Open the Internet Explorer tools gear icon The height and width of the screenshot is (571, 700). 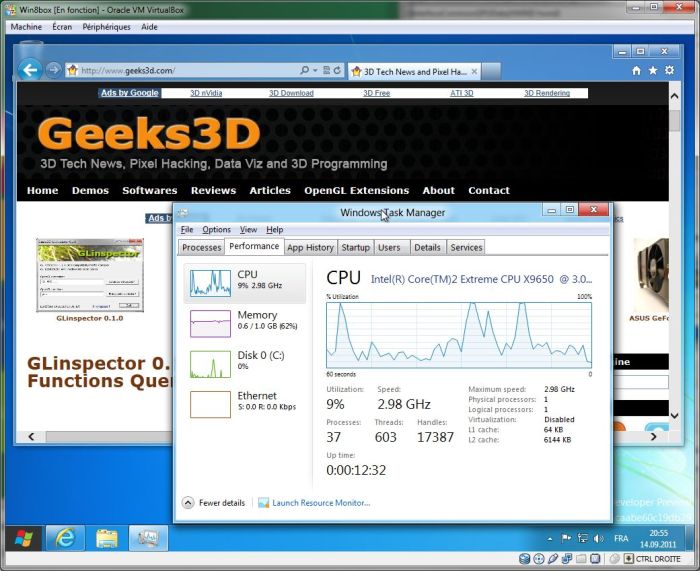(x=669, y=70)
